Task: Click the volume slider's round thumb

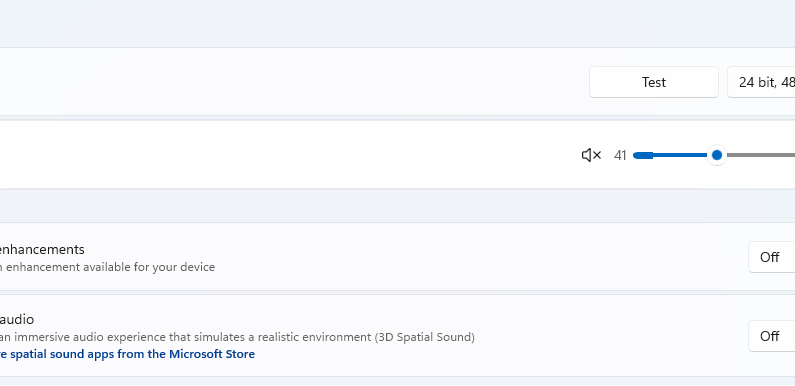Action: [x=716, y=155]
